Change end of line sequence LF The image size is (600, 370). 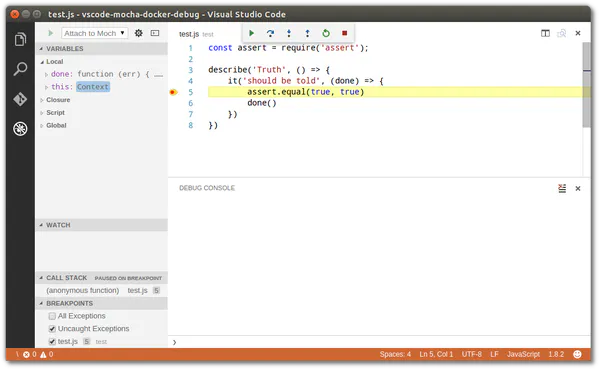[x=494, y=354]
